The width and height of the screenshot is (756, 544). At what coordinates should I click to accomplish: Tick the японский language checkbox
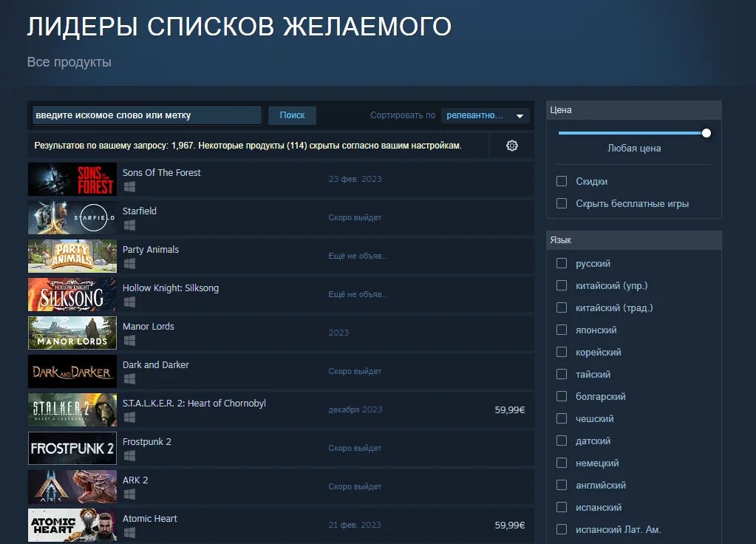pos(562,330)
